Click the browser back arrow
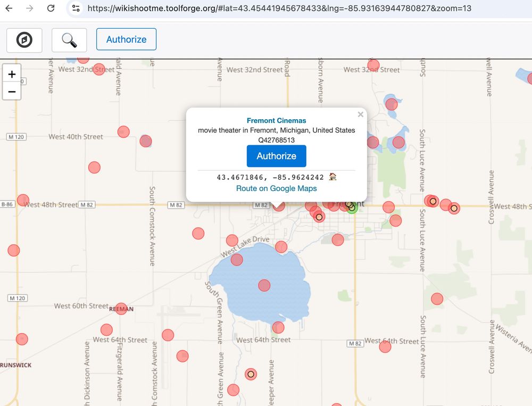The width and height of the screenshot is (532, 406). click(x=9, y=8)
